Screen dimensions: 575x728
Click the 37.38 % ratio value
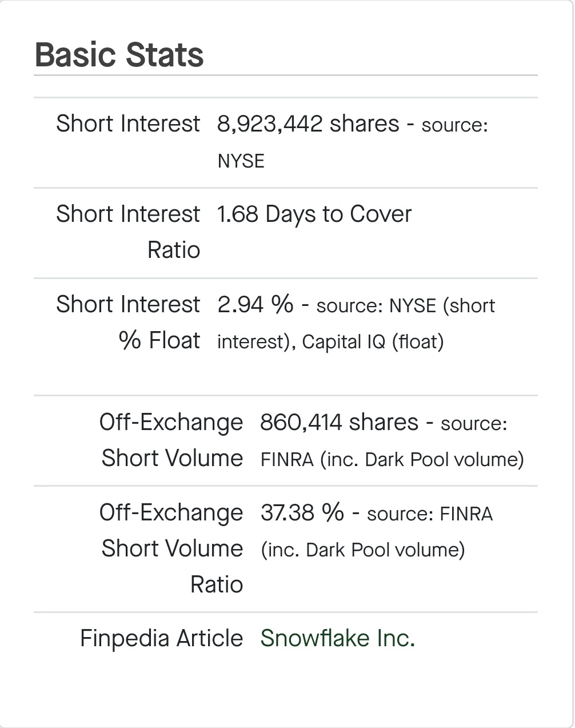point(302,512)
